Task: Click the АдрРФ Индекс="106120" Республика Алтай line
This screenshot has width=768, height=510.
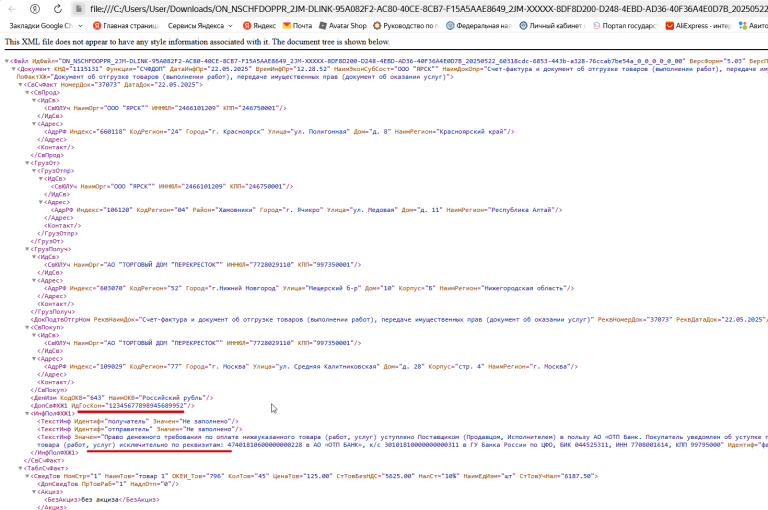Action: coord(307,210)
